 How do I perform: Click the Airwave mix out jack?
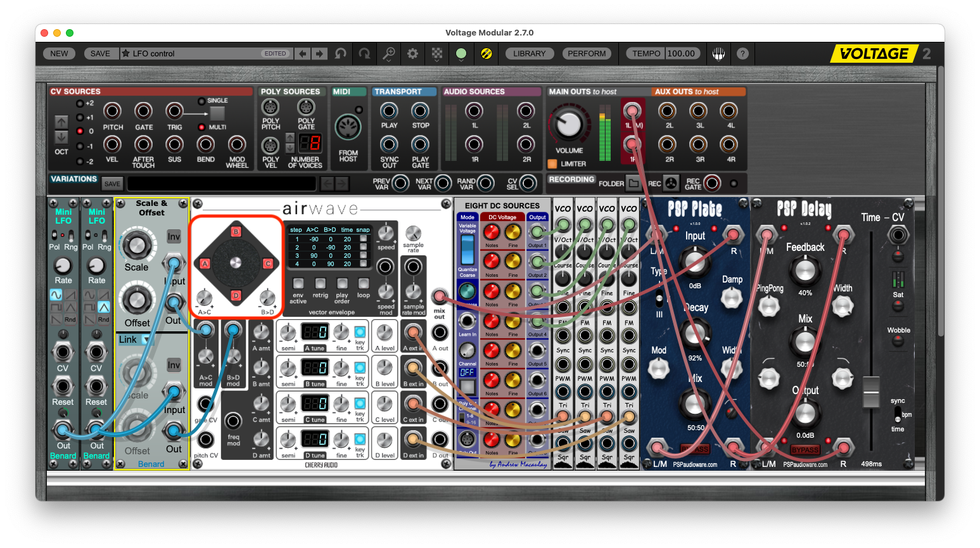[x=439, y=296]
